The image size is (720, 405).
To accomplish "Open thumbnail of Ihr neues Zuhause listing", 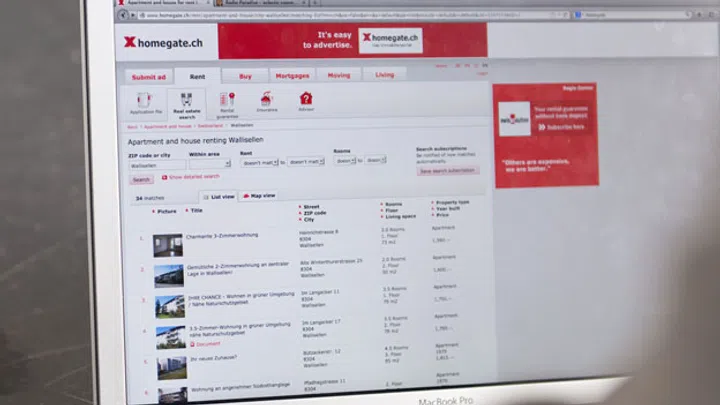I will pos(172,368).
